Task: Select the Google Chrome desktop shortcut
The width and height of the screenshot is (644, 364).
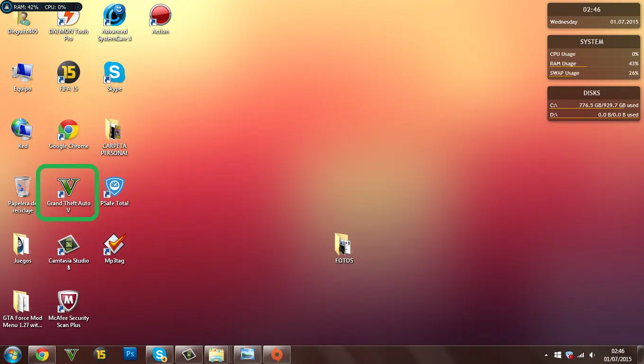Action: tap(69, 134)
